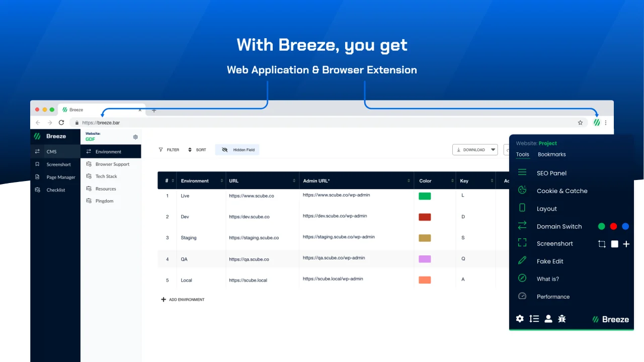Sort by Environment column arrows
The image size is (644, 362).
221,181
